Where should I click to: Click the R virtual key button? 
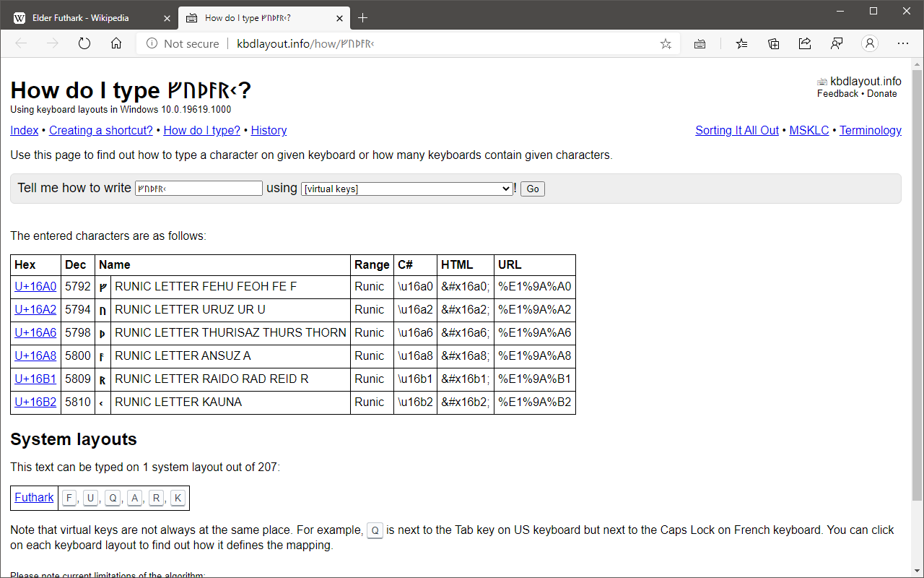pyautogui.click(x=157, y=498)
